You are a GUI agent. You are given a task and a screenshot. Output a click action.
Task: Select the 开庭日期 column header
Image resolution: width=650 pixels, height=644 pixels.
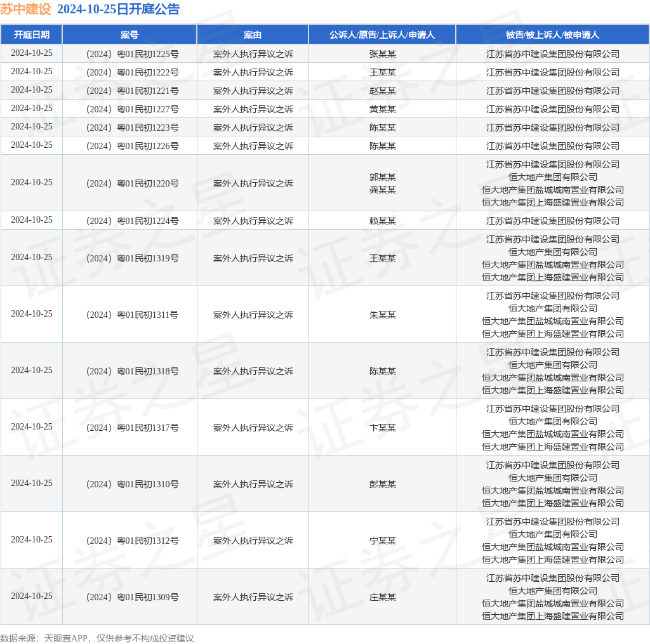(32, 35)
